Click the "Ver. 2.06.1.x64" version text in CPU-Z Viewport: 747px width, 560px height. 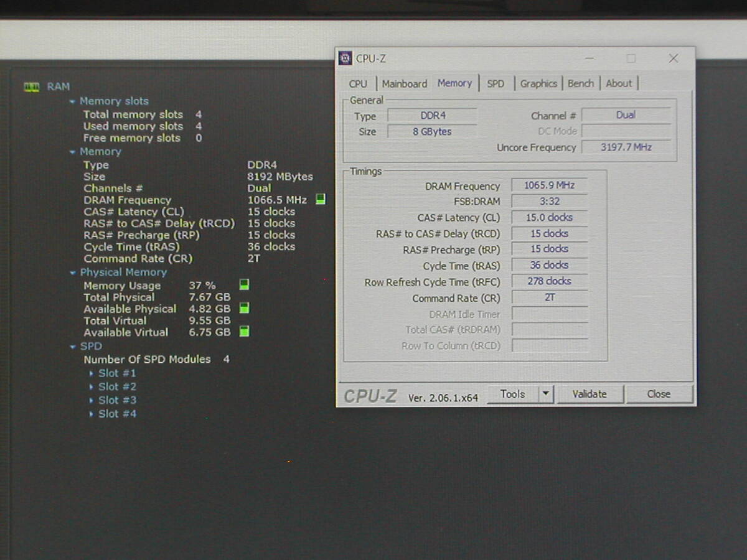[x=443, y=398]
